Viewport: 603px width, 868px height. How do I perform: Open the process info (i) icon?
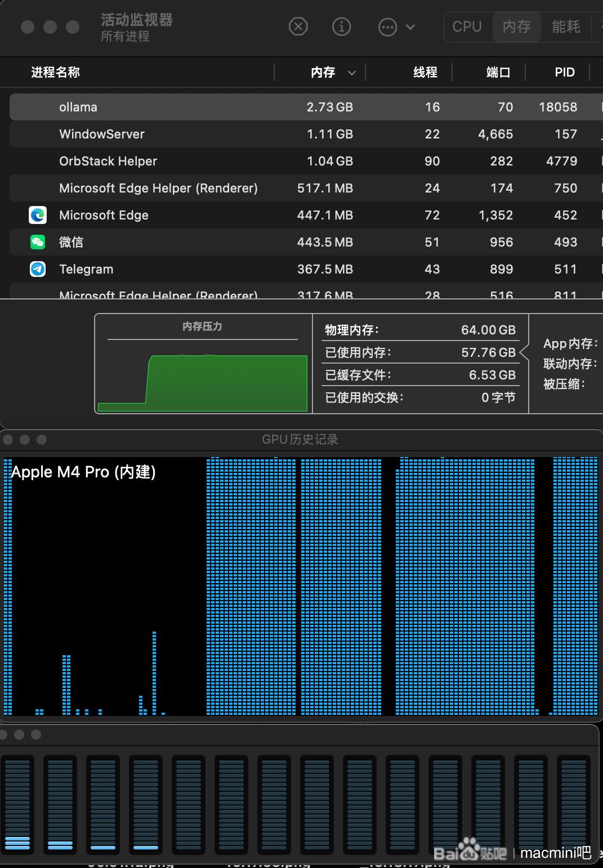pos(341,26)
